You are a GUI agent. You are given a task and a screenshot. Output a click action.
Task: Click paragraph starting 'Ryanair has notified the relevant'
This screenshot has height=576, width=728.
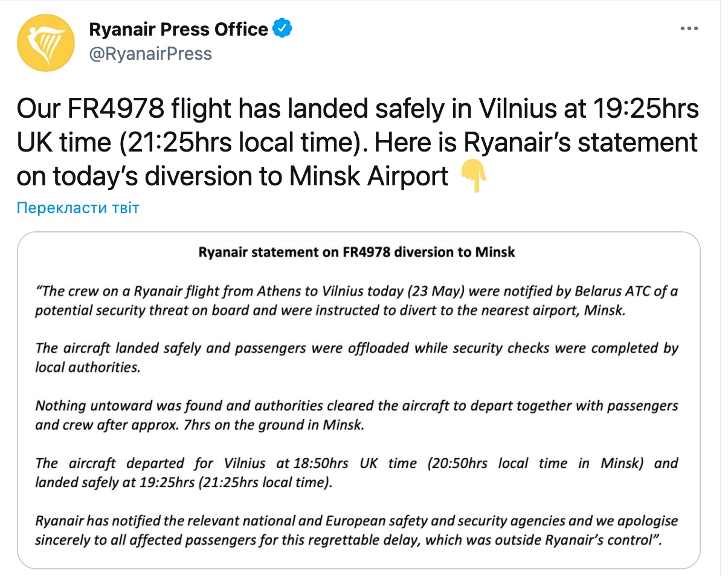356,530
